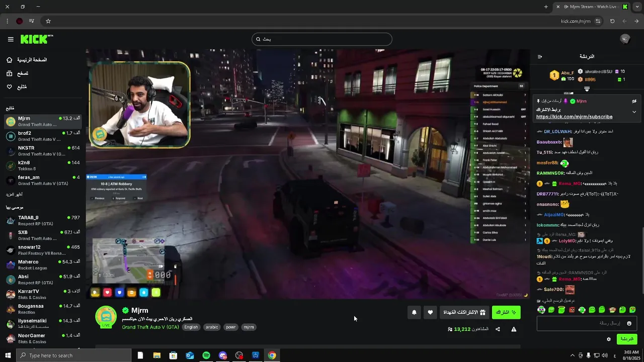Hide the pinned chat message

click(x=634, y=101)
